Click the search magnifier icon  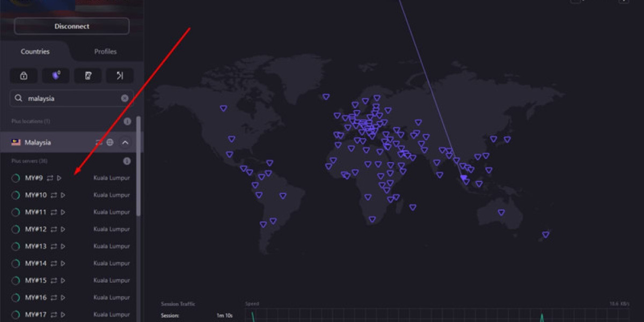(18, 98)
